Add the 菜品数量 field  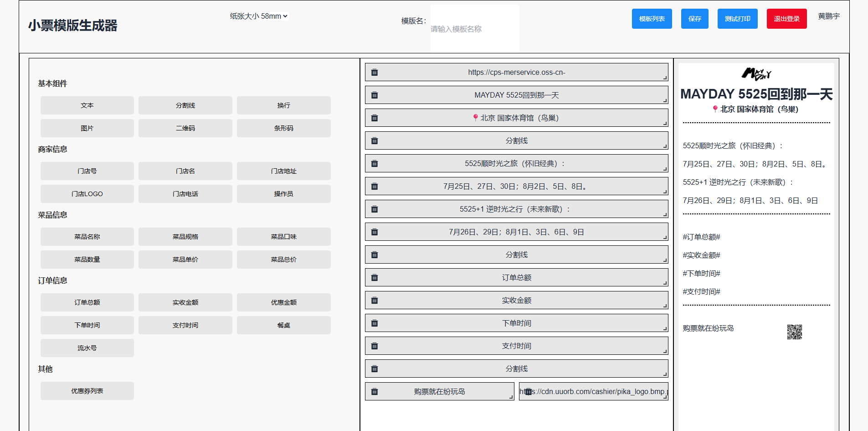pyautogui.click(x=87, y=260)
